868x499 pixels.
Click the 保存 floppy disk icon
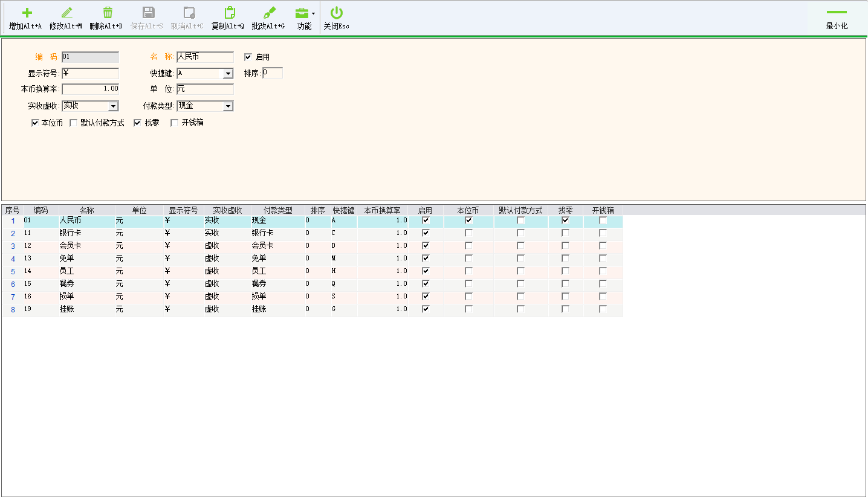[148, 13]
